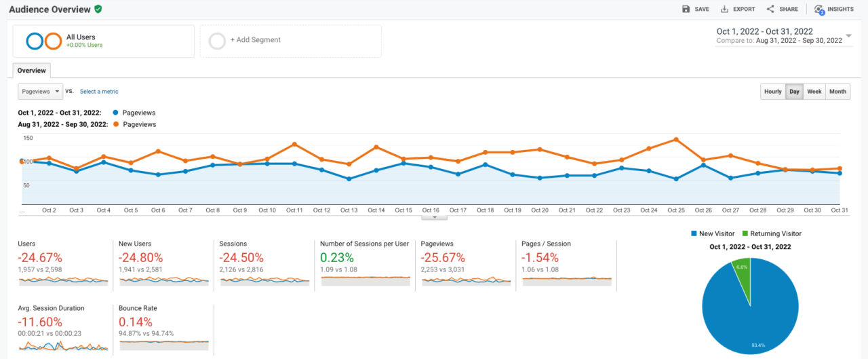Open the Pageviews metric dropdown
This screenshot has height=359, width=868.
pyautogui.click(x=40, y=91)
